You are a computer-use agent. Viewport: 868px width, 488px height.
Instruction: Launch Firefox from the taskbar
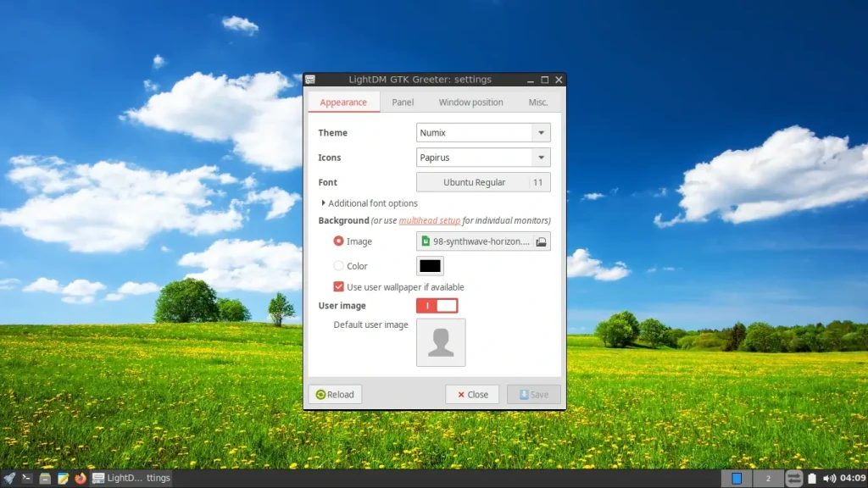click(81, 478)
